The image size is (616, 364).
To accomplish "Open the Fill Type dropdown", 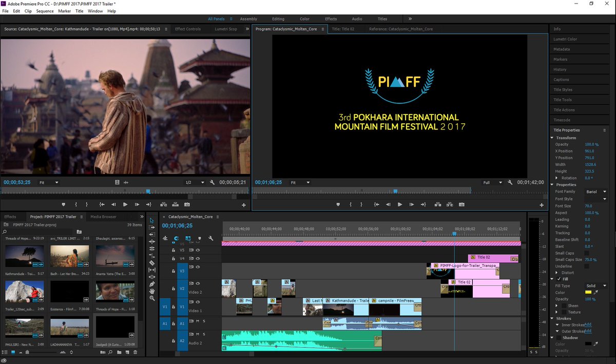I will point(596,285).
